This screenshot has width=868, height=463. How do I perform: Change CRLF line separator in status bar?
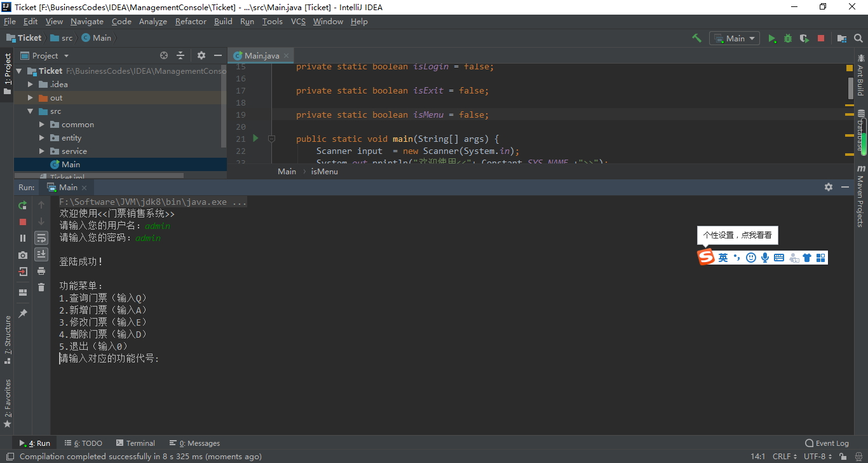click(784, 456)
